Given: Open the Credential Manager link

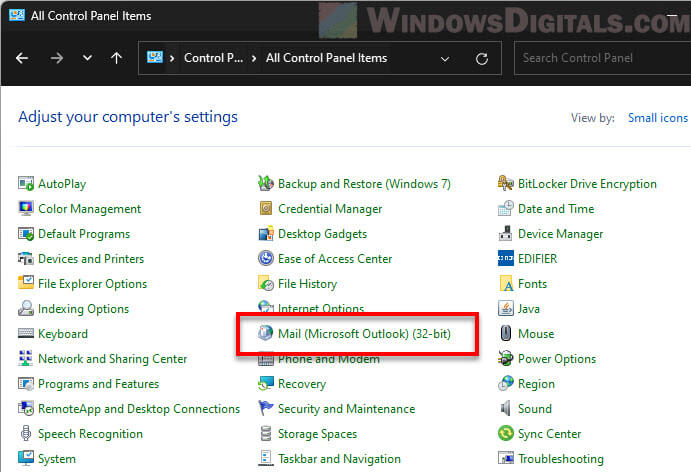Looking at the screenshot, I should [x=330, y=209].
